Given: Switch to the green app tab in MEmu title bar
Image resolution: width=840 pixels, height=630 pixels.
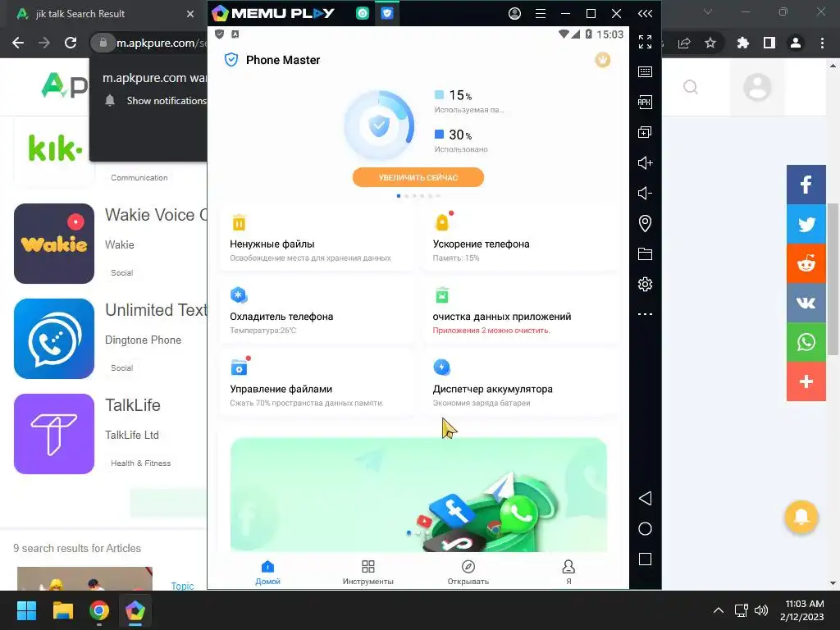Looking at the screenshot, I should tap(363, 13).
